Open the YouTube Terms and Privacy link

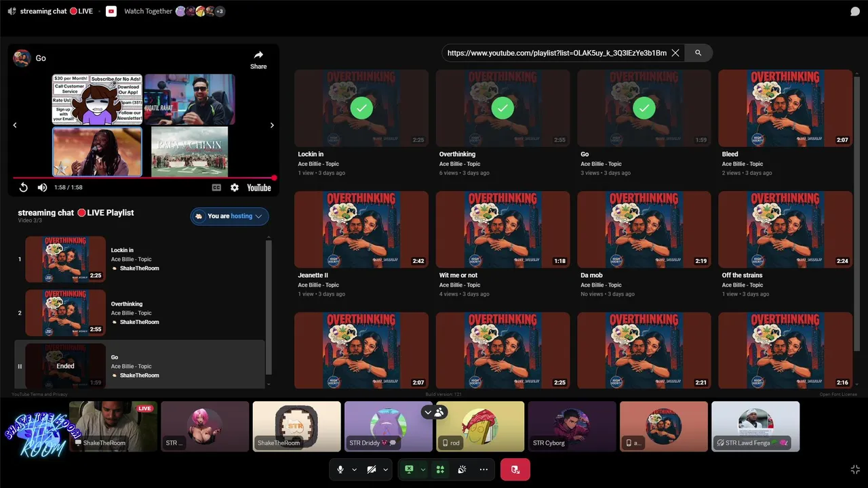pyautogui.click(x=39, y=394)
